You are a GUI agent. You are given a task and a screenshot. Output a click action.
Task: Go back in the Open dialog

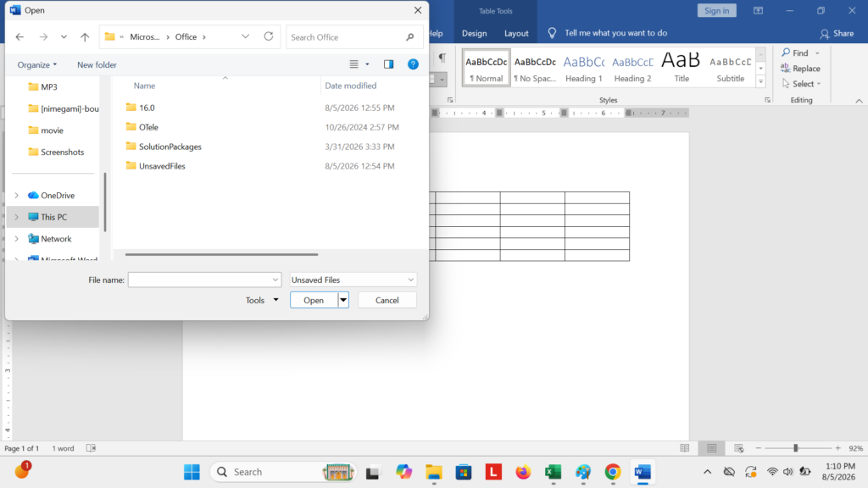point(20,37)
